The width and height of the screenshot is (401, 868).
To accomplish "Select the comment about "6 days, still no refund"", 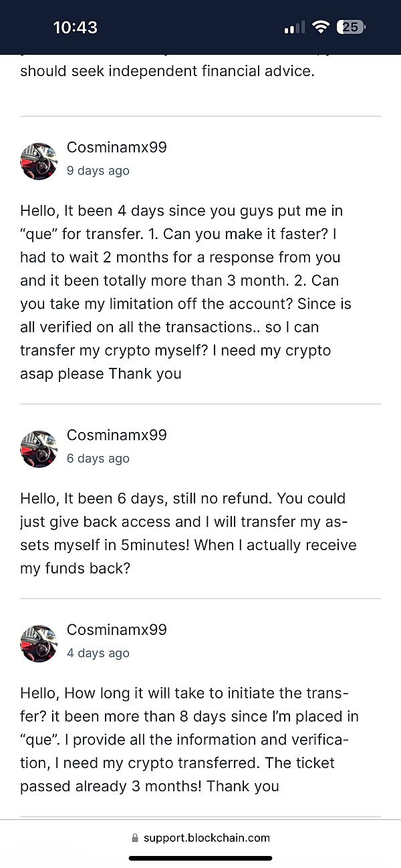I will pyautogui.click(x=188, y=533).
